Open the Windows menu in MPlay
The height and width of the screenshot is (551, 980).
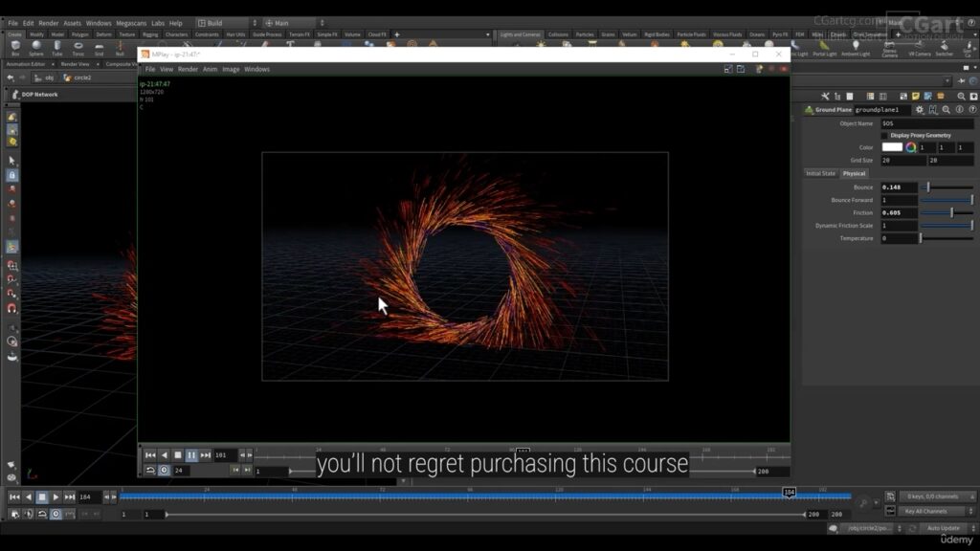pyautogui.click(x=256, y=69)
